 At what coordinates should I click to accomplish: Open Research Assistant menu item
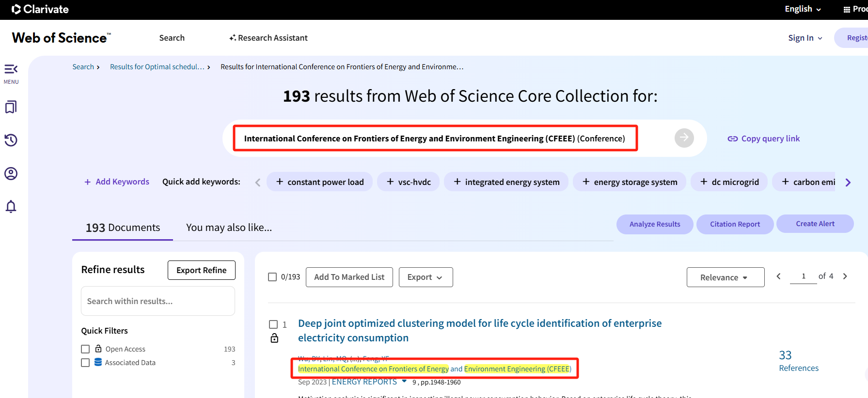click(x=268, y=38)
